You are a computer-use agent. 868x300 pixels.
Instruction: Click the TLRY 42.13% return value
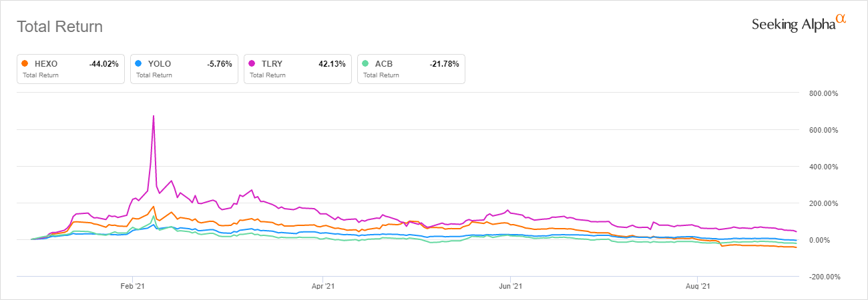(333, 64)
